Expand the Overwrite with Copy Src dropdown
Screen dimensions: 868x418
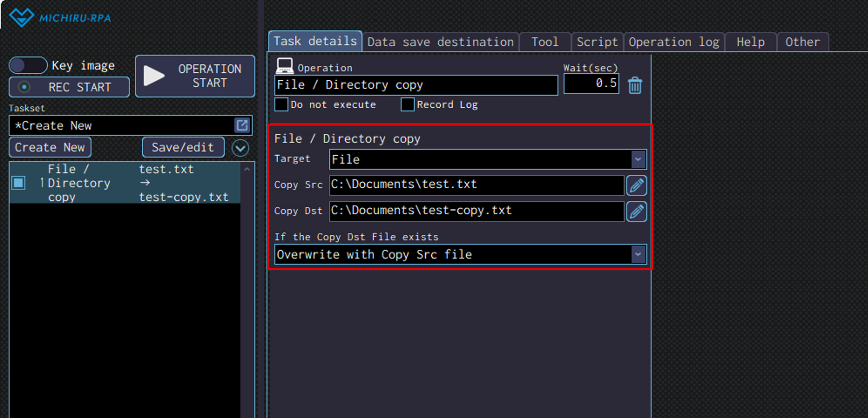(638, 255)
